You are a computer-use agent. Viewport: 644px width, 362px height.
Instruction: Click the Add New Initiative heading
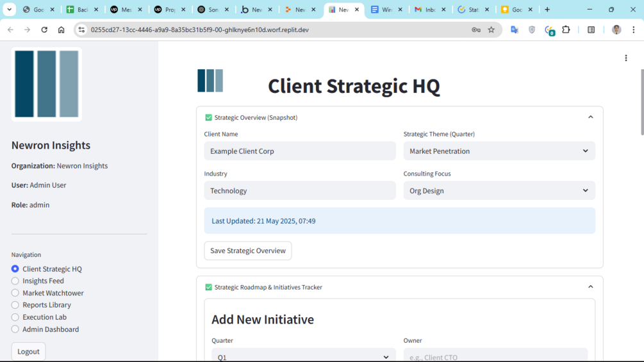click(x=263, y=319)
